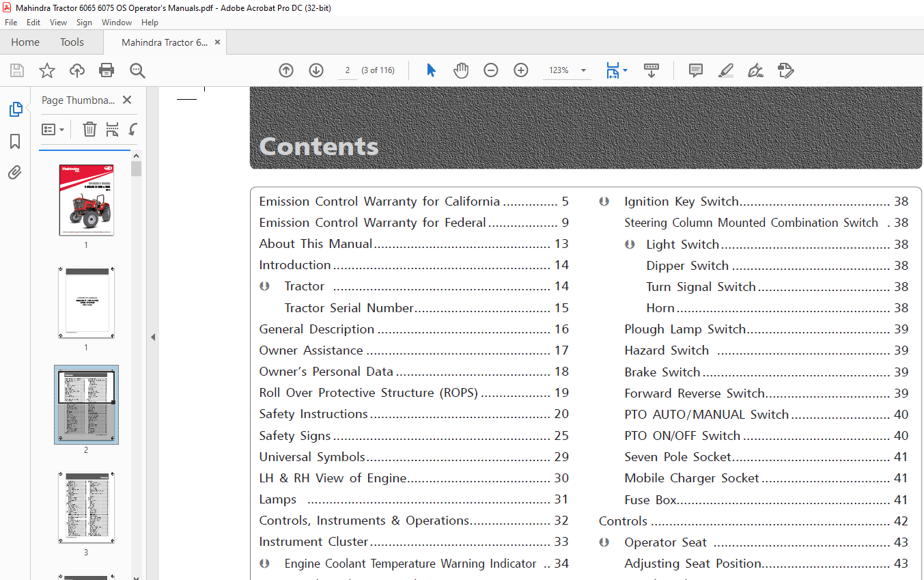Viewport: 924px width, 580px height.
Task: Activate the Hand pan tool
Action: click(461, 70)
